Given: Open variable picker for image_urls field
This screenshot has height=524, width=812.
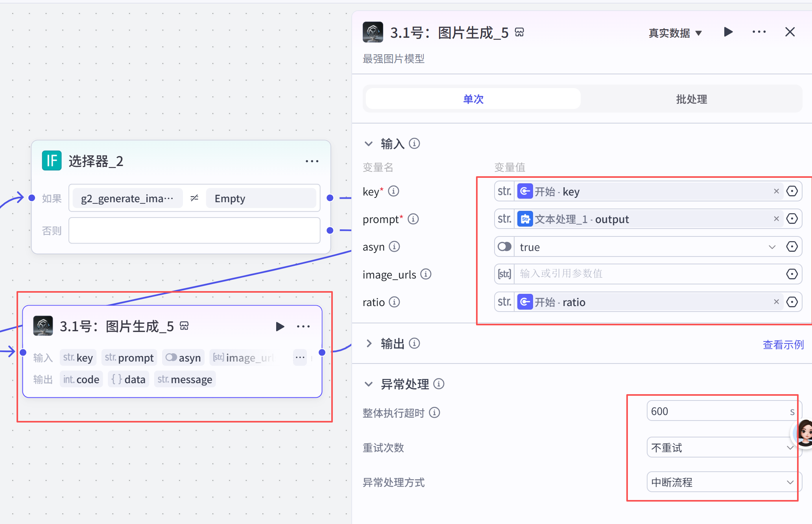Looking at the screenshot, I should coord(792,274).
